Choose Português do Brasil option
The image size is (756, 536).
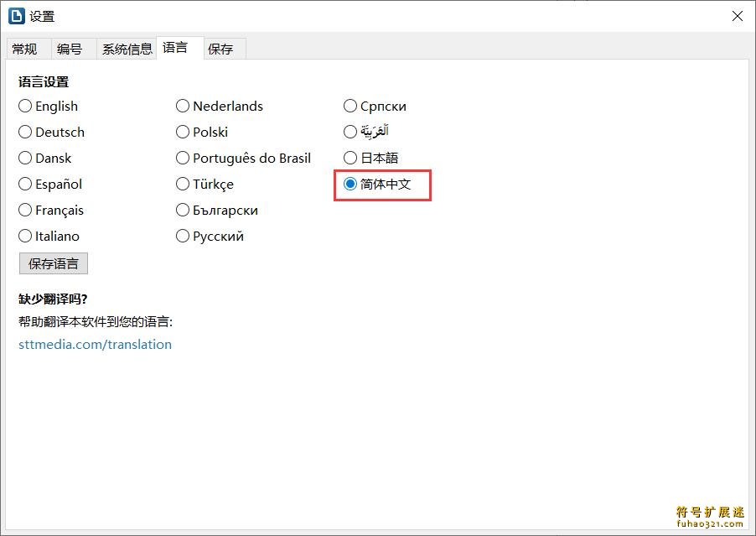point(244,159)
